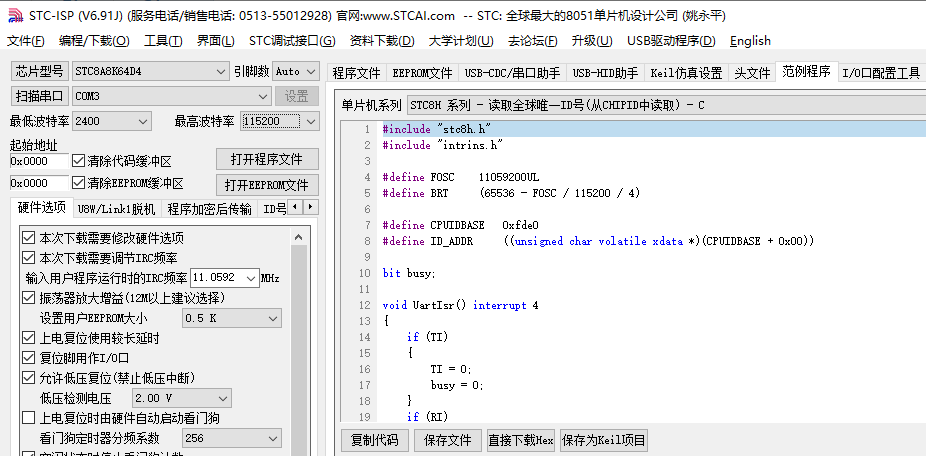Click the code start address 0x0000 field
Screen dimensions: 926x456
coord(39,161)
